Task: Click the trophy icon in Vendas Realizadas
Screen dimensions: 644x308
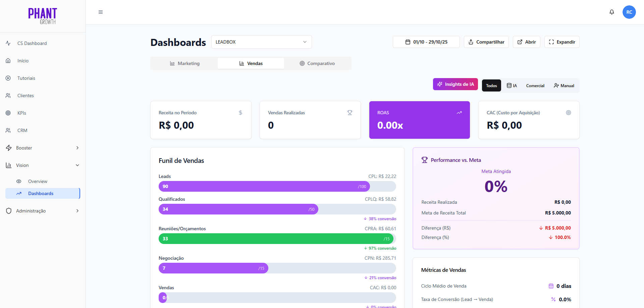Action: 350,113
